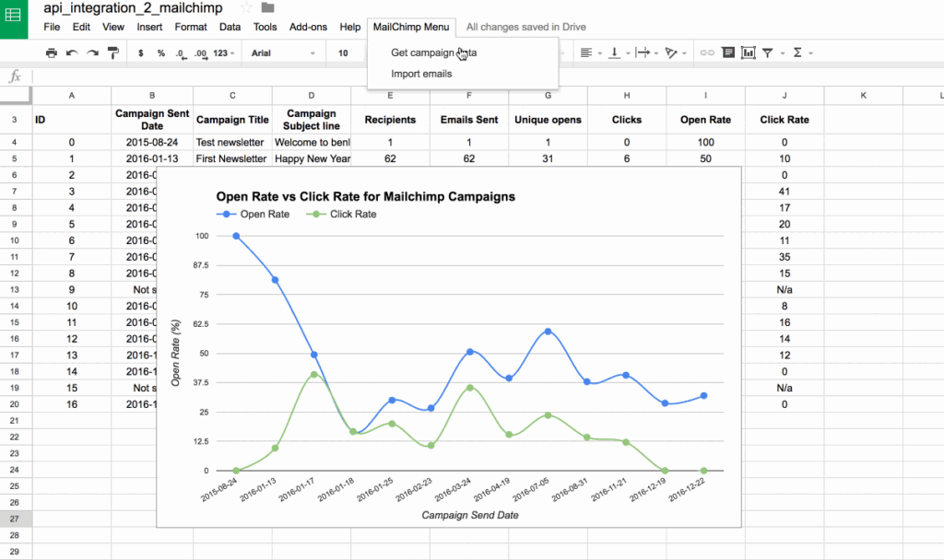
Task: Click the select-all corner box
Action: pyautogui.click(x=15, y=95)
